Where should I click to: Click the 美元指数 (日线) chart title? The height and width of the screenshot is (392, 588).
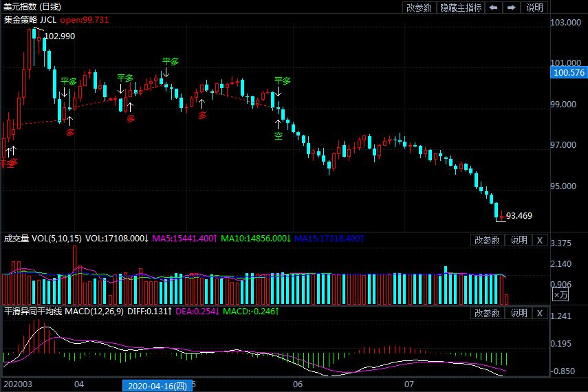(32, 7)
